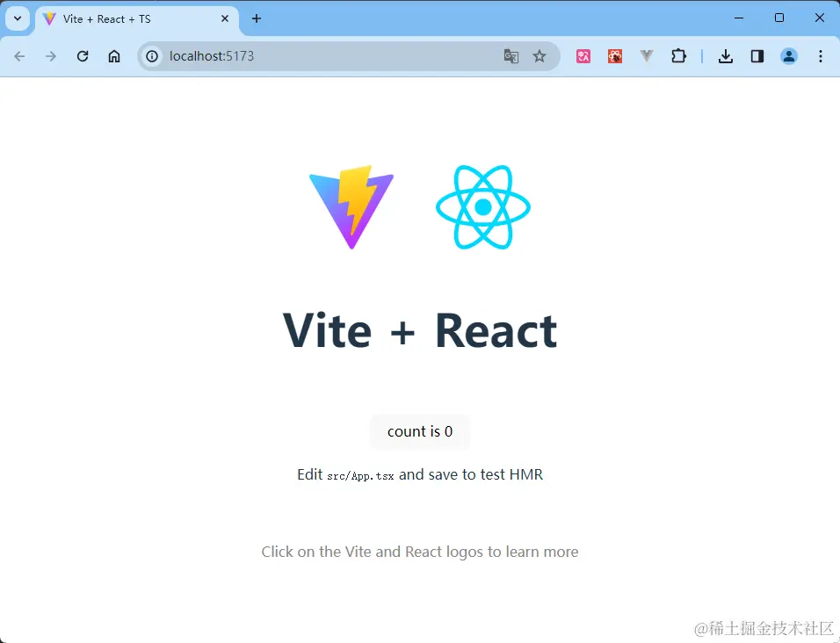This screenshot has width=840, height=643.
Task: Close the Vite + React + TS tab
Action: [225, 18]
